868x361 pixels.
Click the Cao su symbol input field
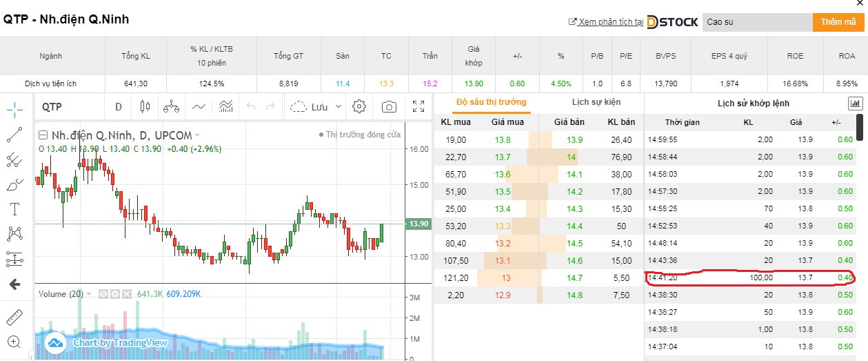[756, 22]
